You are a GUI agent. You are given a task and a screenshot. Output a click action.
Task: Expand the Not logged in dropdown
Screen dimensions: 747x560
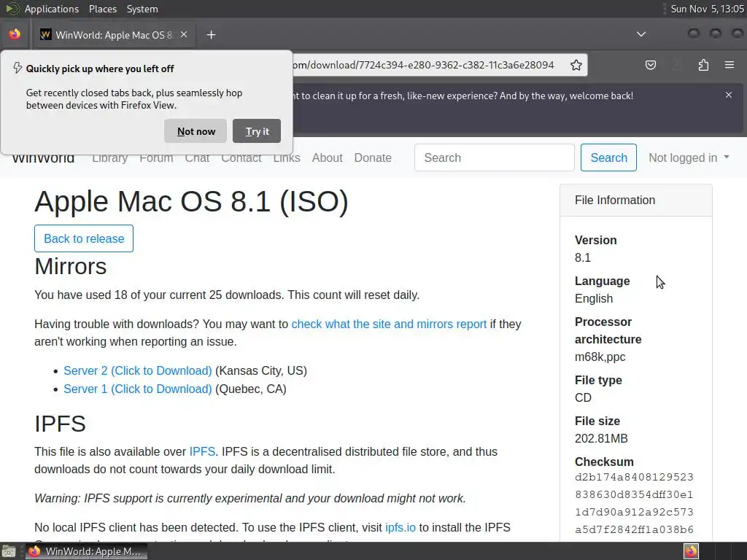pyautogui.click(x=689, y=157)
